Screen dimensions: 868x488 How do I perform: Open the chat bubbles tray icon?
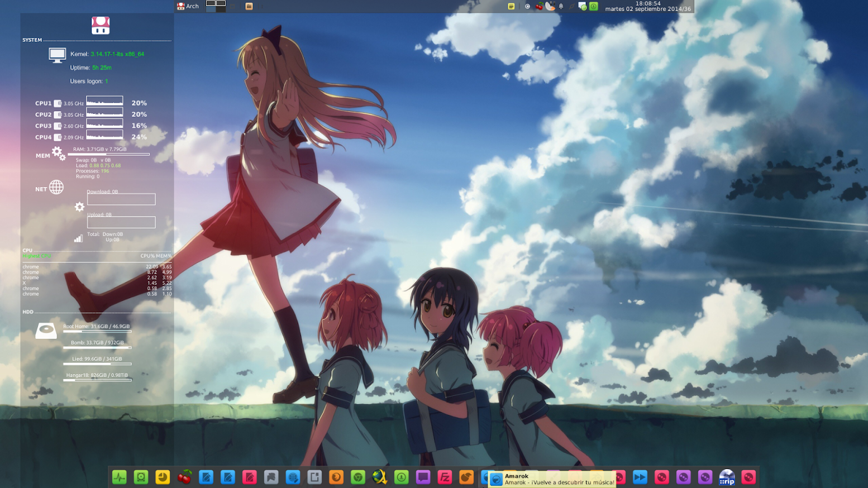[583, 6]
